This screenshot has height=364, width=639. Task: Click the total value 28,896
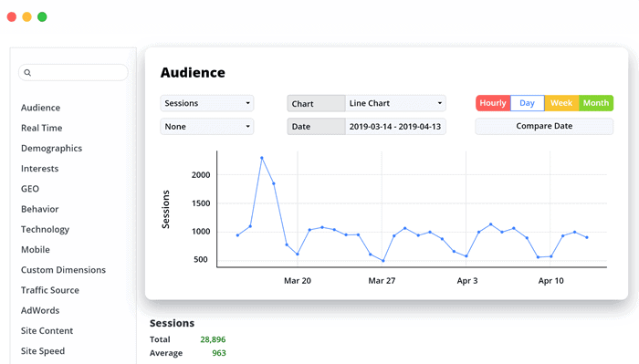click(x=213, y=339)
